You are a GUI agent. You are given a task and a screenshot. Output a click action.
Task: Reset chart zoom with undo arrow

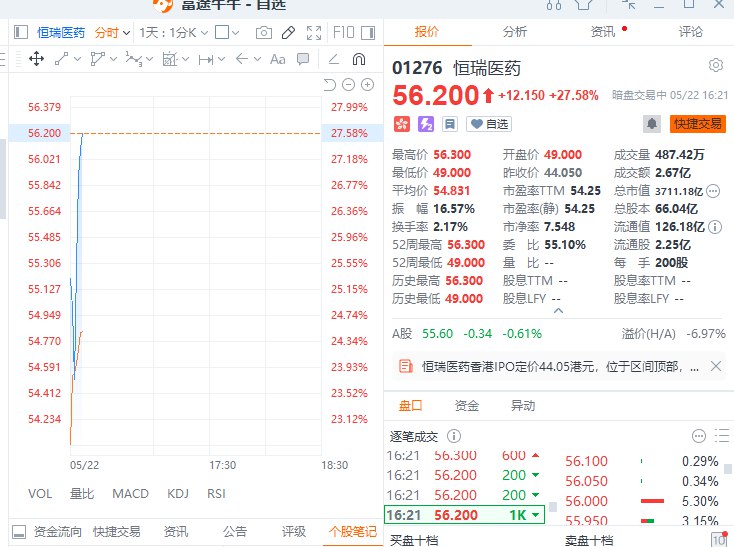[x=330, y=85]
